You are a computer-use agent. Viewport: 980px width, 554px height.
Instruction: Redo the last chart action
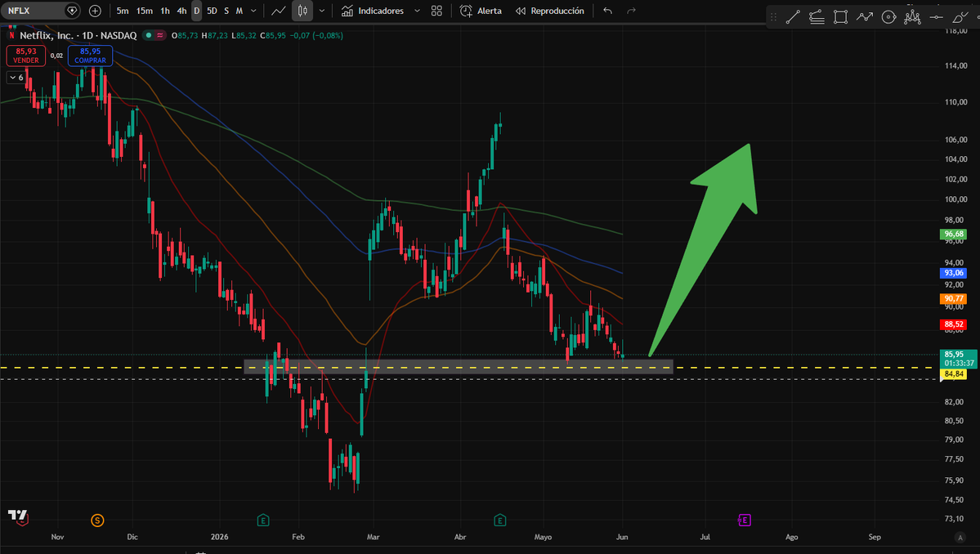[631, 11]
